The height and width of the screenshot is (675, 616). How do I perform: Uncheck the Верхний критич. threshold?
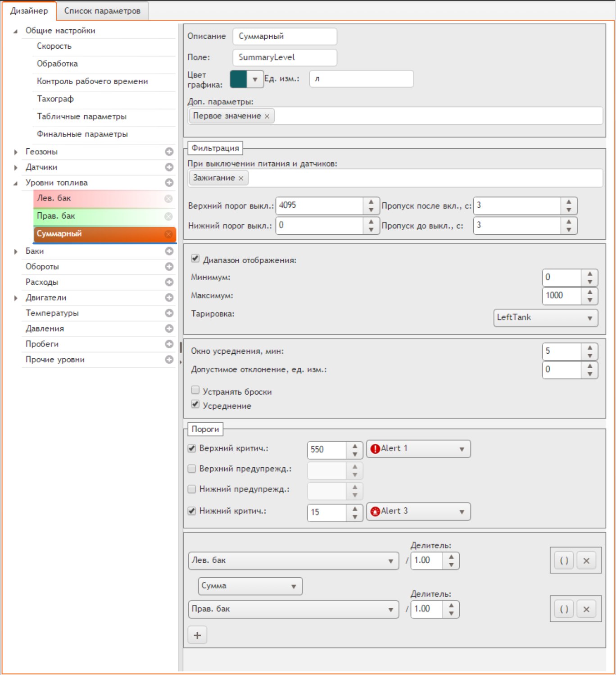click(x=192, y=448)
